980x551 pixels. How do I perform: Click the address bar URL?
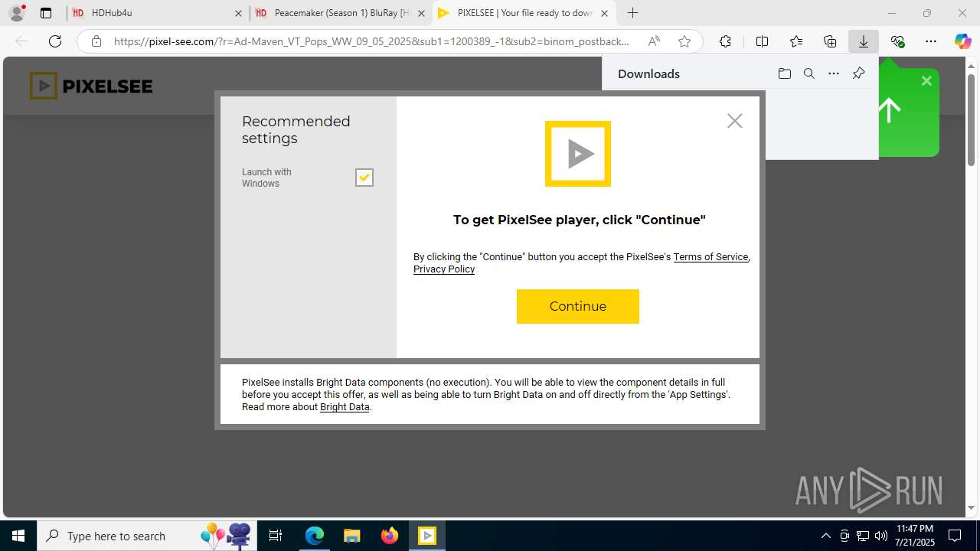coord(371,41)
